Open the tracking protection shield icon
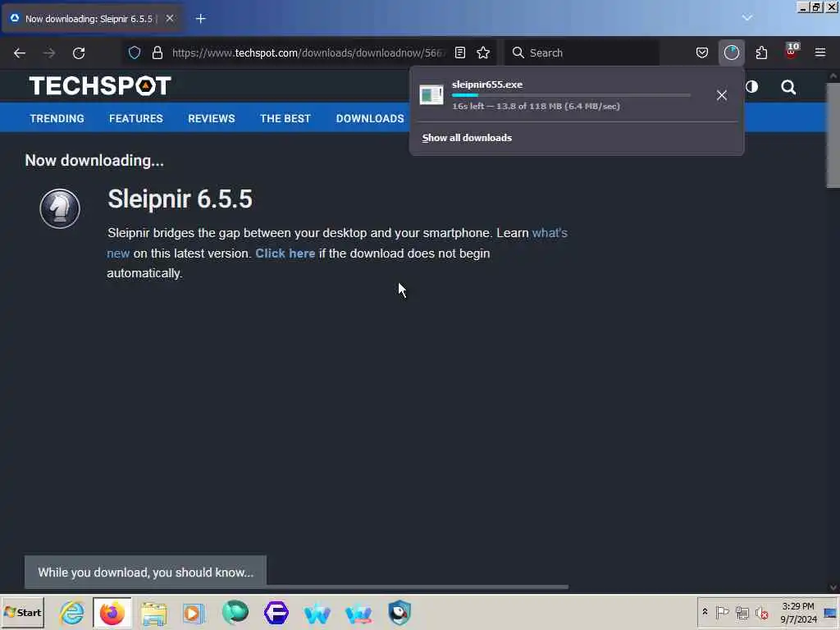840x630 pixels. [x=135, y=52]
